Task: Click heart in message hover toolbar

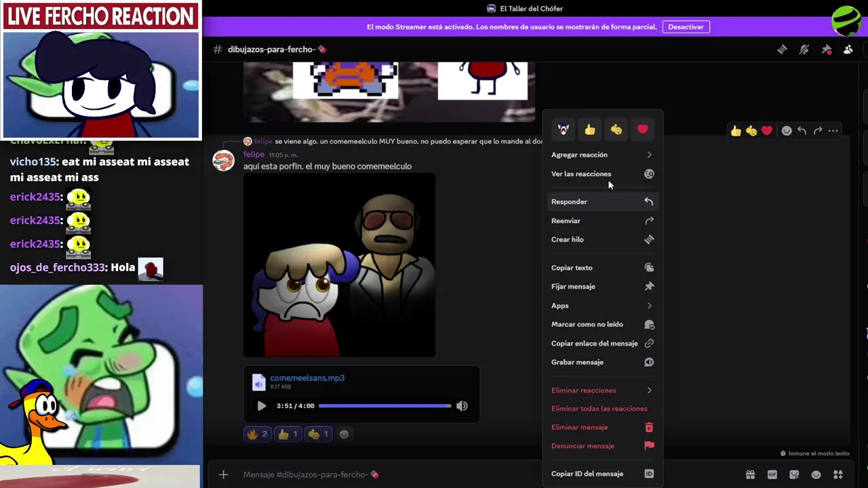Action: [767, 131]
